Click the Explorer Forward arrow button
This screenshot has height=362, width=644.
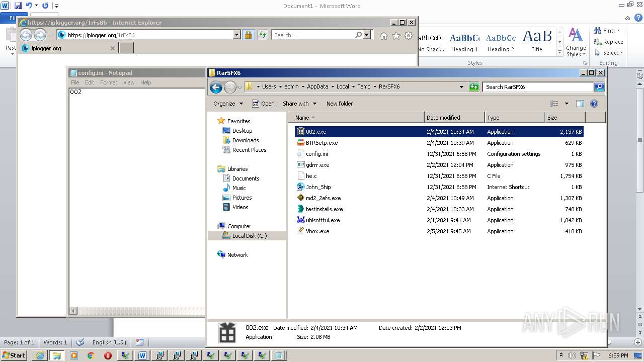tap(230, 87)
